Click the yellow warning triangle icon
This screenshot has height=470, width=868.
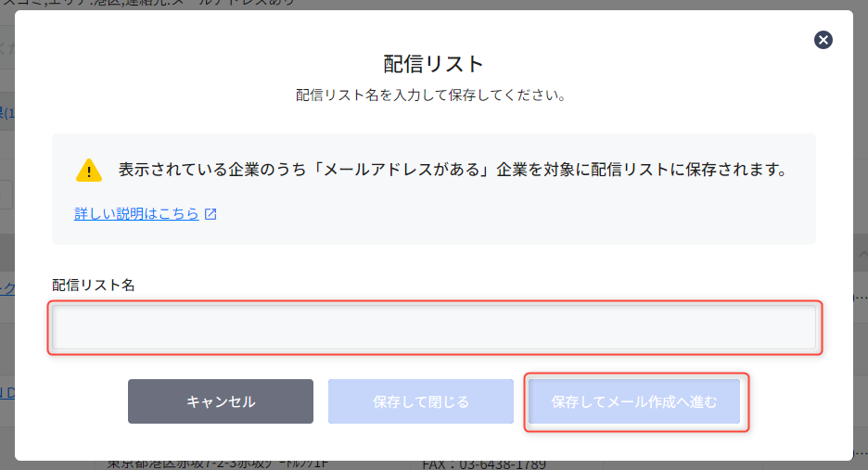click(89, 171)
